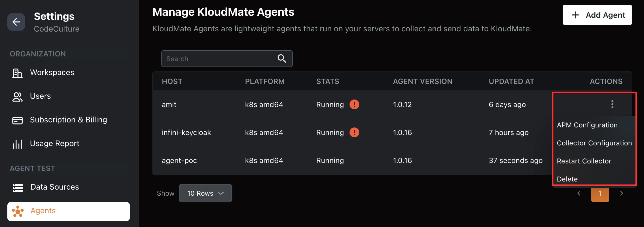The width and height of the screenshot is (644, 227).
Task: Click the magnifying glass search icon
Action: click(282, 59)
